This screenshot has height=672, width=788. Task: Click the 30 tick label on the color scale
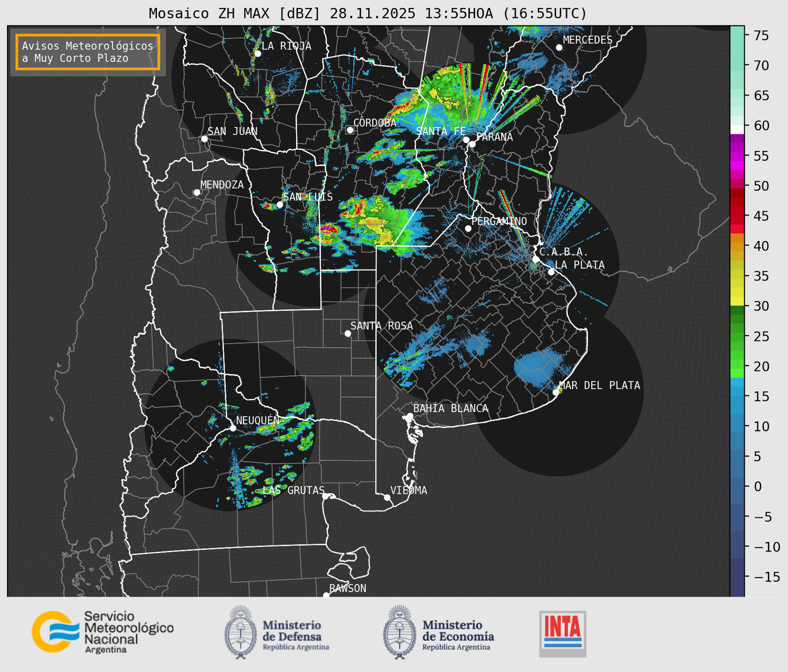pyautogui.click(x=760, y=306)
